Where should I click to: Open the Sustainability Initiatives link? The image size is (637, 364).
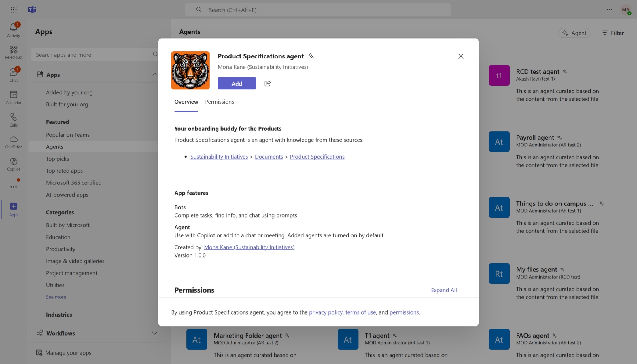coord(219,156)
